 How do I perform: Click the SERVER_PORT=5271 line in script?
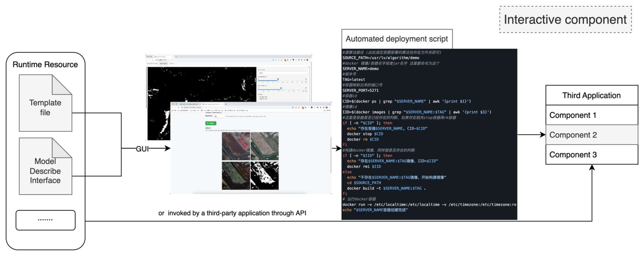coord(360,91)
